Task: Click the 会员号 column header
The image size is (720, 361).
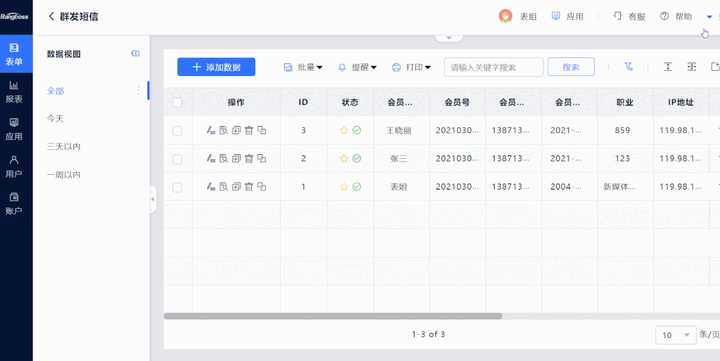Action: 457,102
